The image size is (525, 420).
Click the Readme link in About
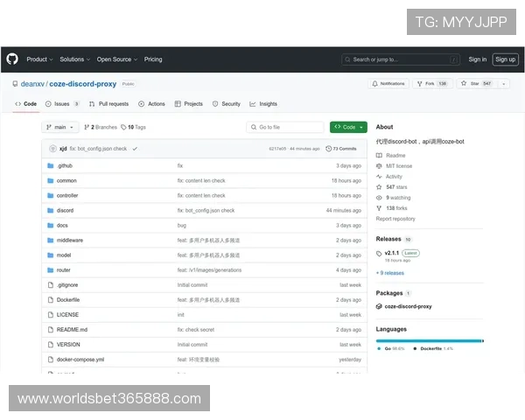click(x=391, y=156)
